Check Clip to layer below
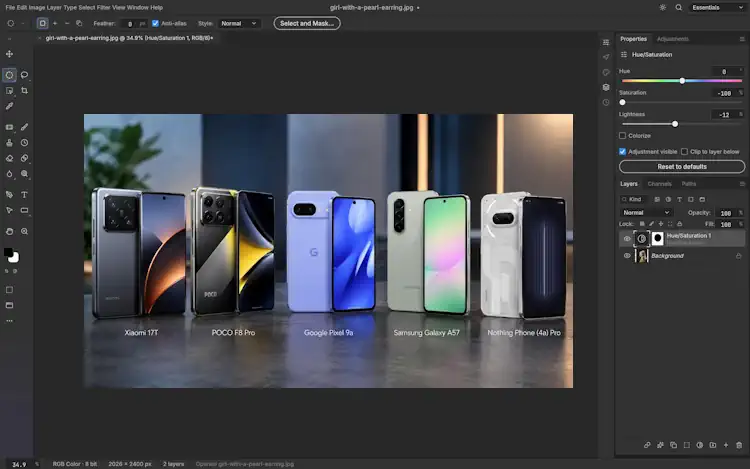Screen dimensions: 750x469 click(684, 152)
